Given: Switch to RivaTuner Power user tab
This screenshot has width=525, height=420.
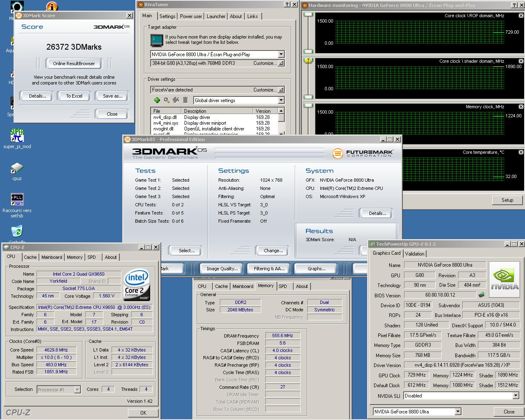Looking at the screenshot, I should coord(191,16).
